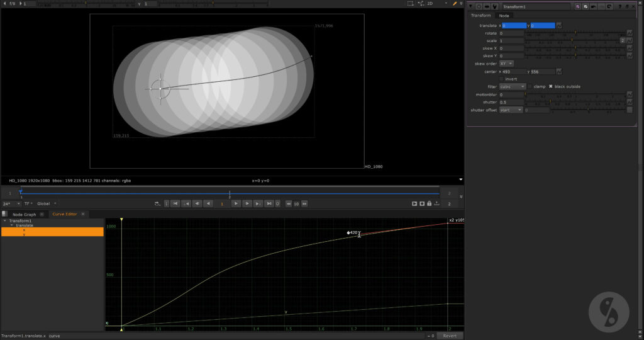644x340 pixels.
Task: Click the capture viewer image icon
Action: (422, 203)
